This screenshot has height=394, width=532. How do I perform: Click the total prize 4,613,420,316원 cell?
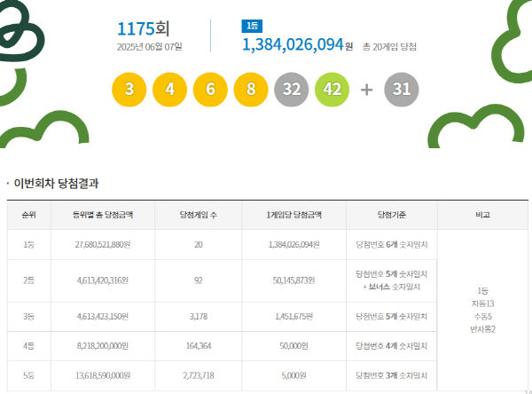click(x=103, y=280)
